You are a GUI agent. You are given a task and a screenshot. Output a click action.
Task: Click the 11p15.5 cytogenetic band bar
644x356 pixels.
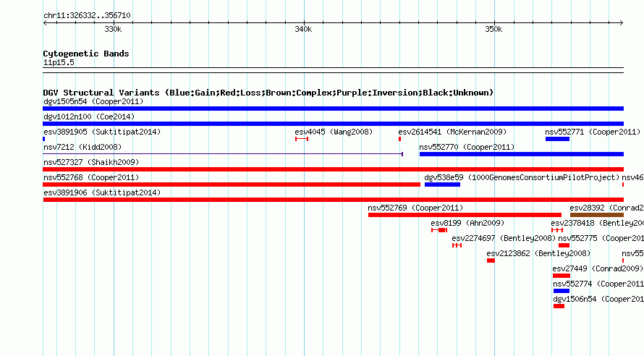[333, 70]
